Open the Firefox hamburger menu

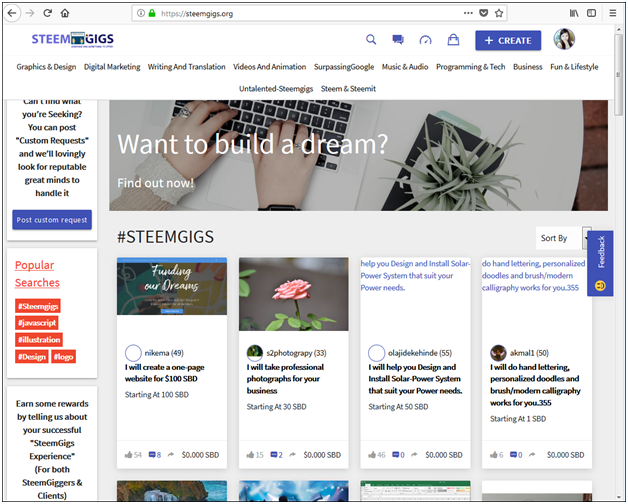pyautogui.click(x=613, y=13)
